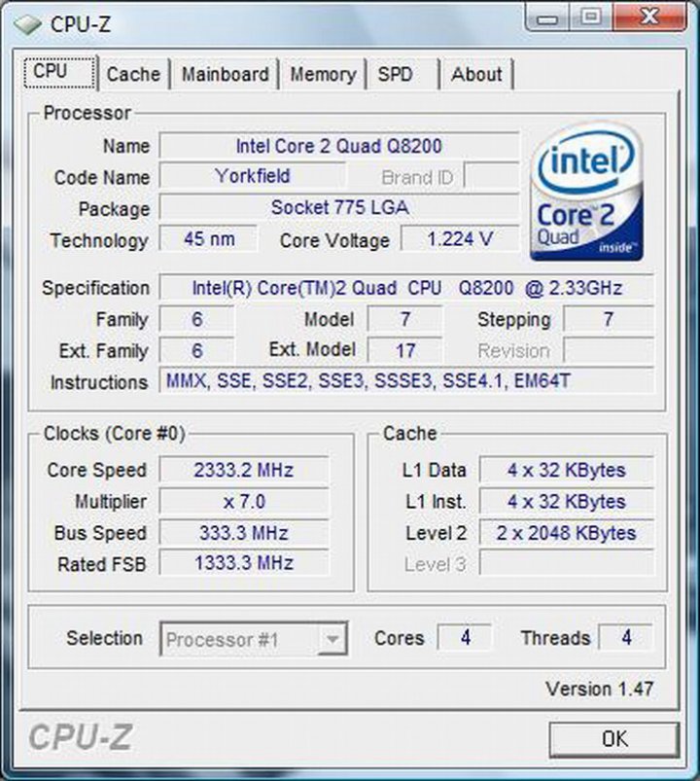Click the L1 Inst. value 4 x 32 KBytes
The height and width of the screenshot is (781, 700).
tap(567, 501)
